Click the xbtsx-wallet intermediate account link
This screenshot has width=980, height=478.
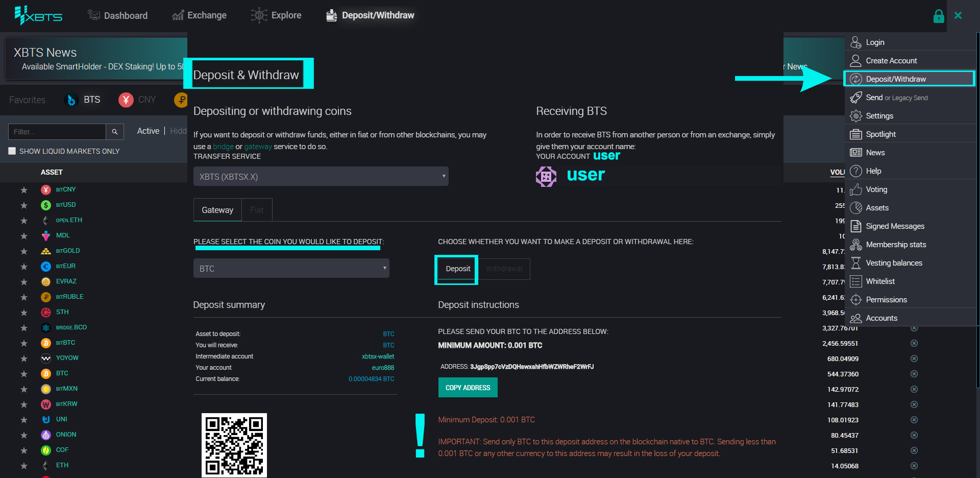pyautogui.click(x=378, y=356)
